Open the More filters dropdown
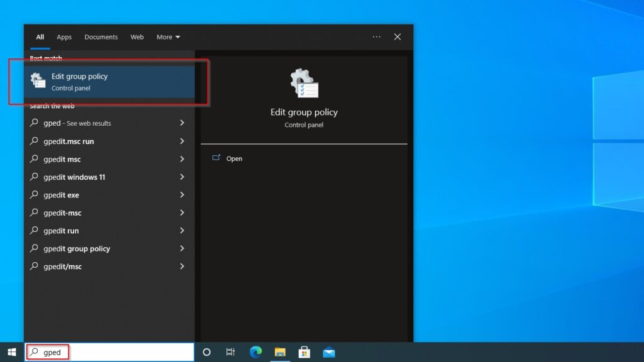Image resolution: width=644 pixels, height=362 pixels. click(168, 37)
